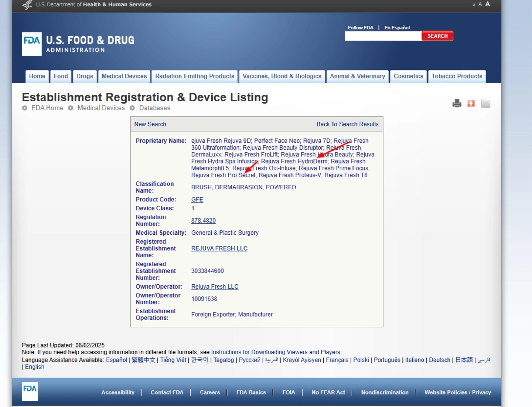Click the email envelope icon

point(485,104)
